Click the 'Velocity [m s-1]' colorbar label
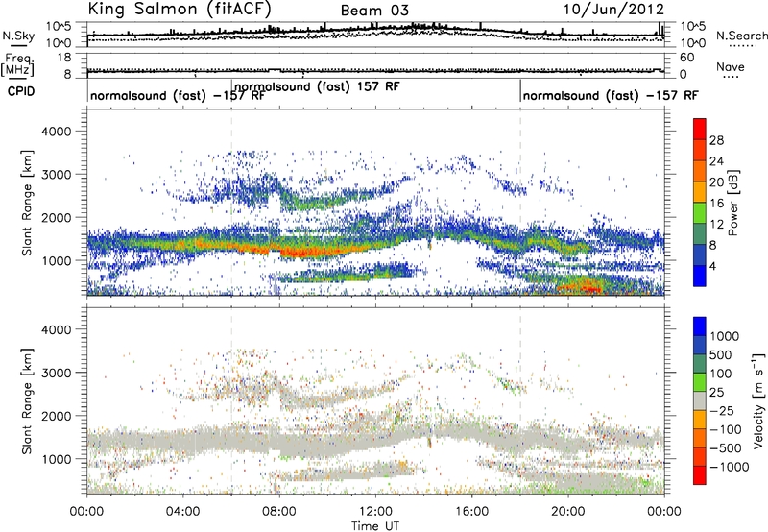The image size is (768, 532). pyautogui.click(x=758, y=400)
